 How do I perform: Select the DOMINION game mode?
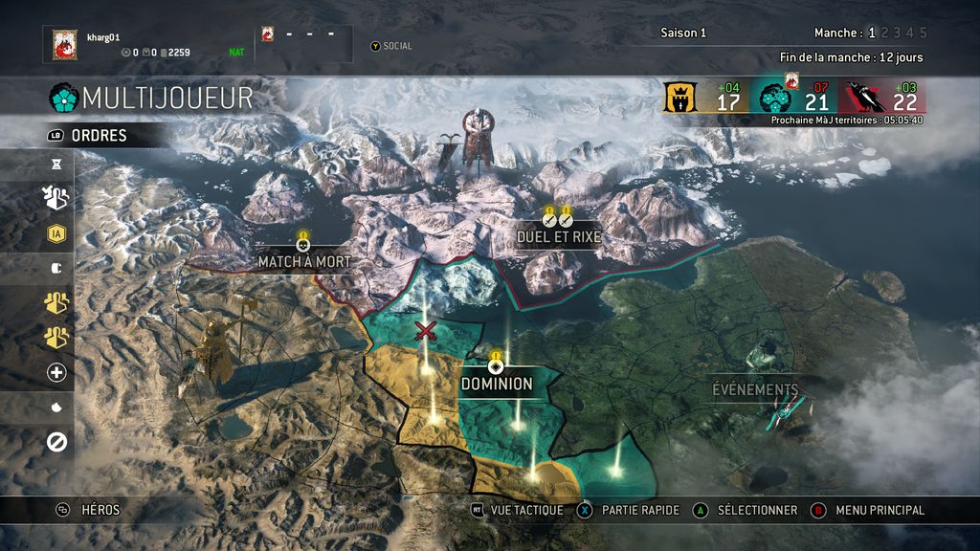coord(497,384)
